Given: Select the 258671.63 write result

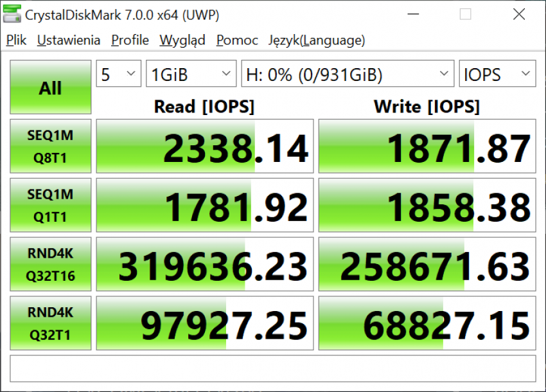Looking at the screenshot, I should [427, 264].
